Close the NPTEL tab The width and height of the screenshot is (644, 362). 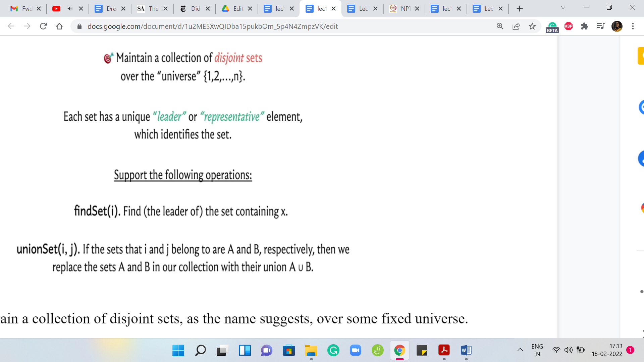(417, 9)
